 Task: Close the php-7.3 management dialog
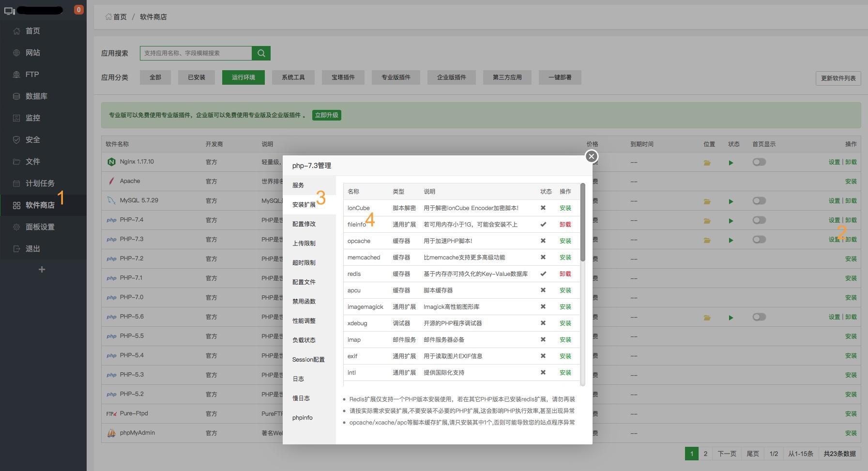[591, 156]
